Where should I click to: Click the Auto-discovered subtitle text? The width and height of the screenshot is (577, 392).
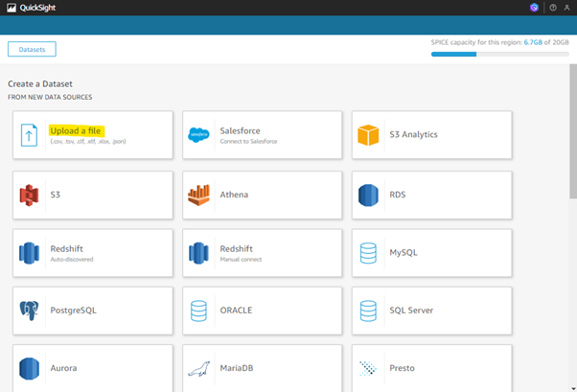(72, 260)
